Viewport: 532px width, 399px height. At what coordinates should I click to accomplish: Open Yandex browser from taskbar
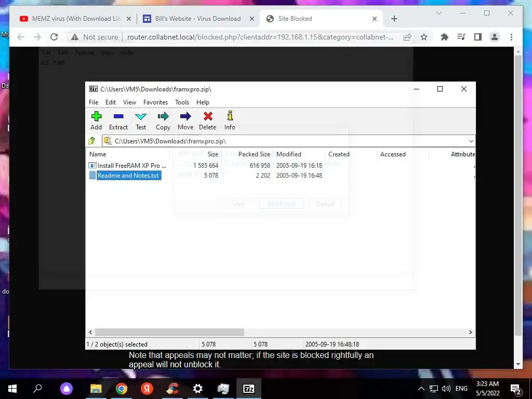tap(147, 389)
